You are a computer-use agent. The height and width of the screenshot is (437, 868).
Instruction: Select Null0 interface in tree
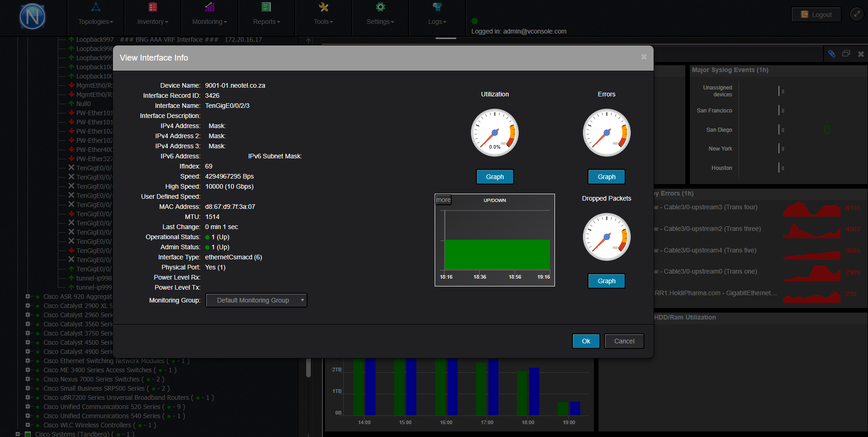coord(84,104)
